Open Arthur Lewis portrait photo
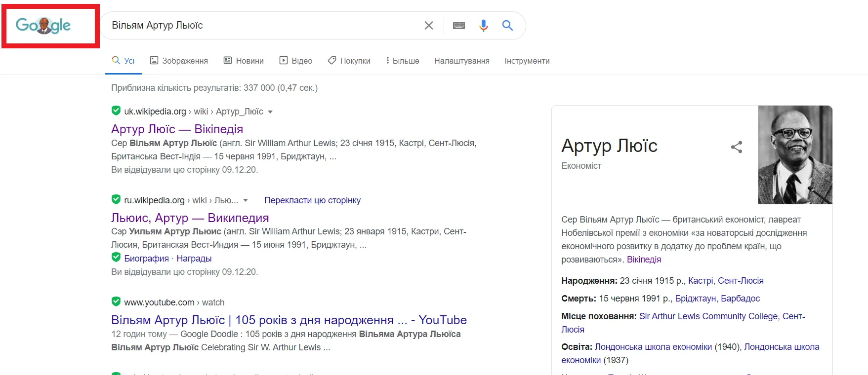The width and height of the screenshot is (868, 375). 795,155
